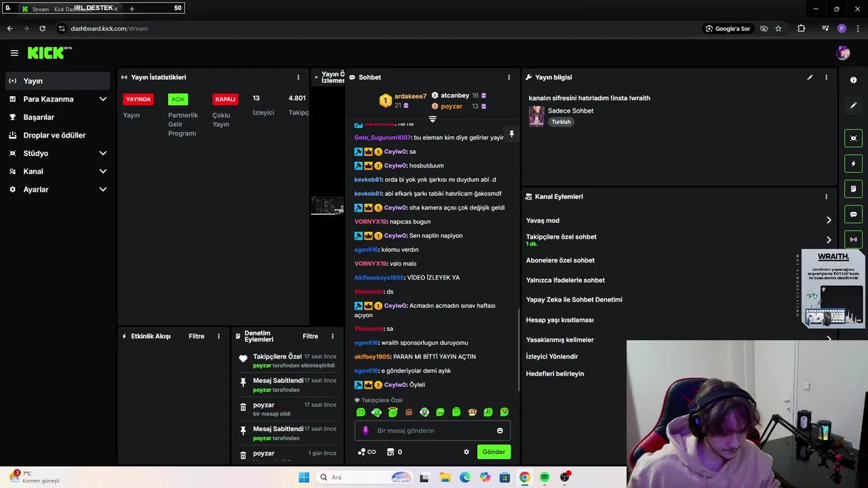
Task: Insert the green headphones emote
Action: [376, 412]
